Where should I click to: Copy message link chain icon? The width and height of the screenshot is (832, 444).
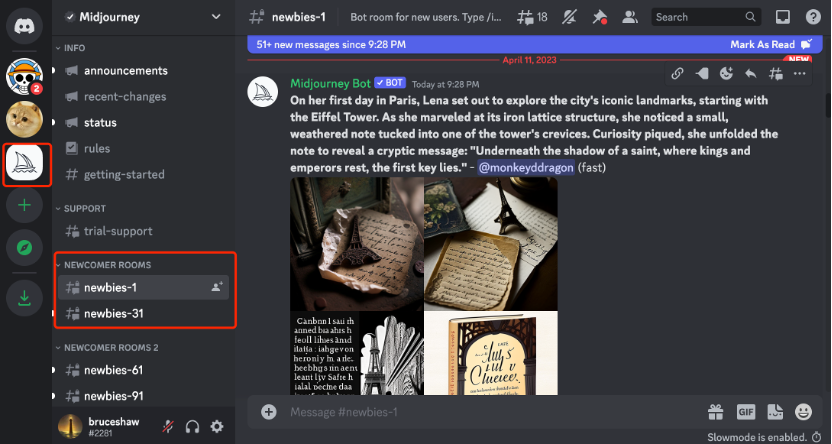(678, 74)
